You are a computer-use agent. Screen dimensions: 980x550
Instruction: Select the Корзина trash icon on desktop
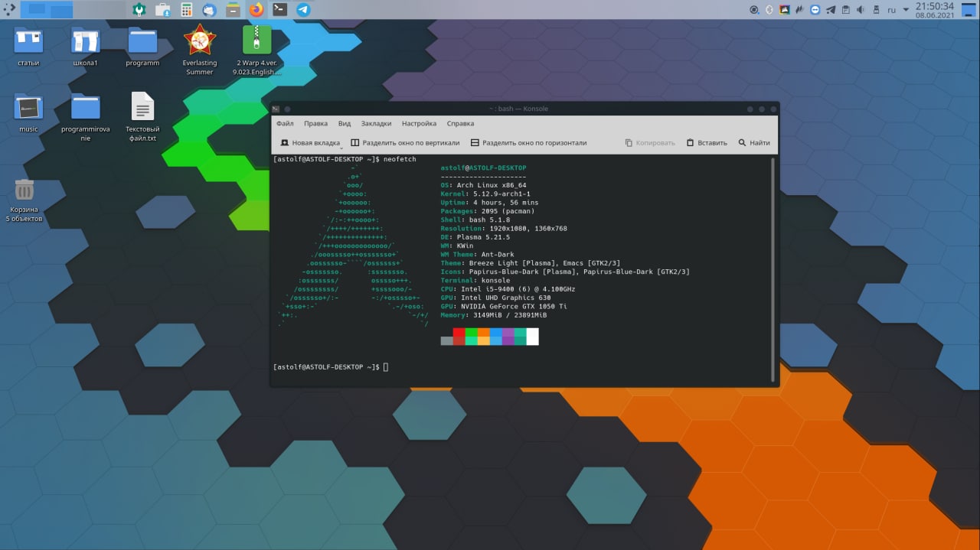(x=24, y=200)
